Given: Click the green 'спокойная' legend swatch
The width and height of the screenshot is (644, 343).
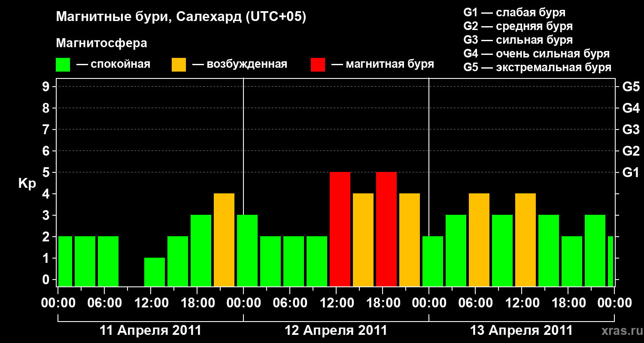Looking at the screenshot, I should pyautogui.click(x=63, y=65).
